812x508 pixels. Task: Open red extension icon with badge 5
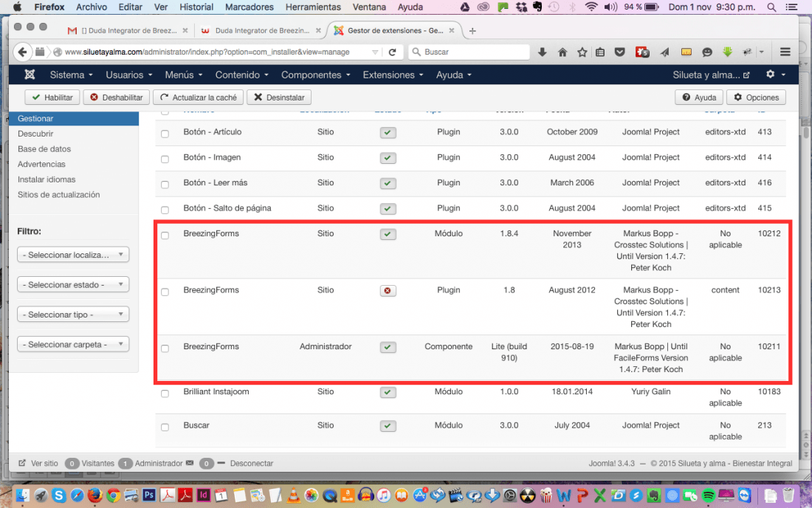click(642, 52)
